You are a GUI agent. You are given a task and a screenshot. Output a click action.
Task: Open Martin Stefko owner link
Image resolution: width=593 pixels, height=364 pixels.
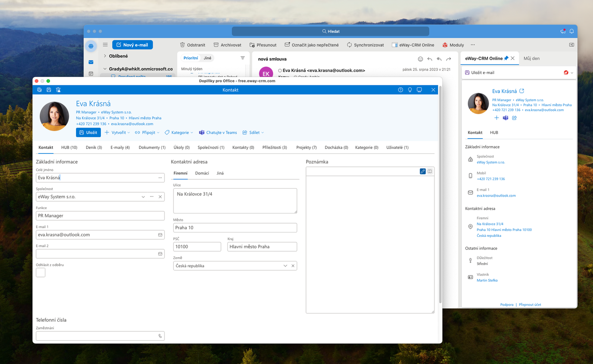coord(487,280)
